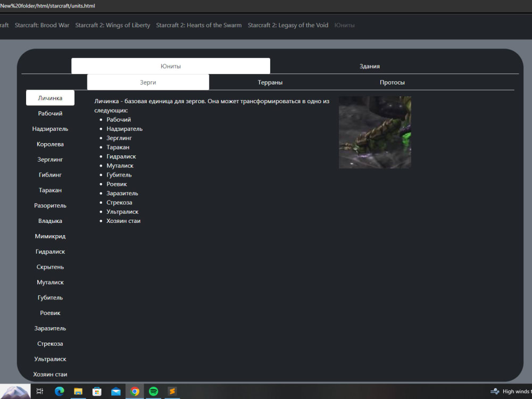Select Королева in the unit list
532x399 pixels.
point(50,144)
